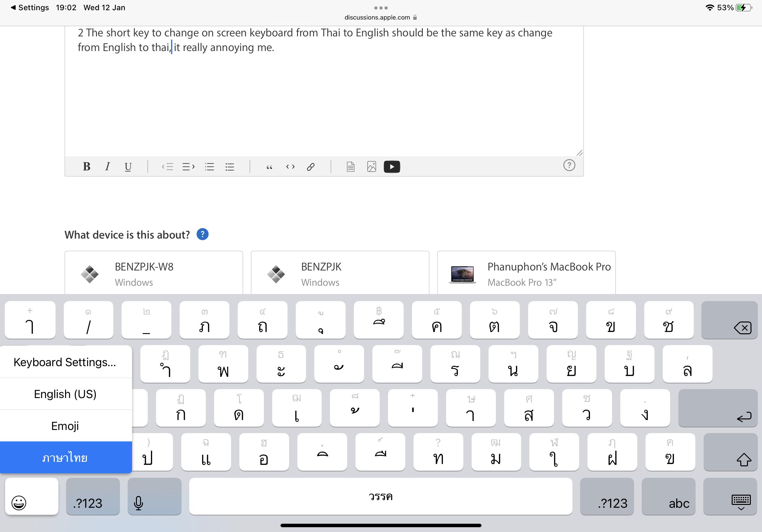Insert a video with the play icon
762x532 pixels.
click(392, 166)
